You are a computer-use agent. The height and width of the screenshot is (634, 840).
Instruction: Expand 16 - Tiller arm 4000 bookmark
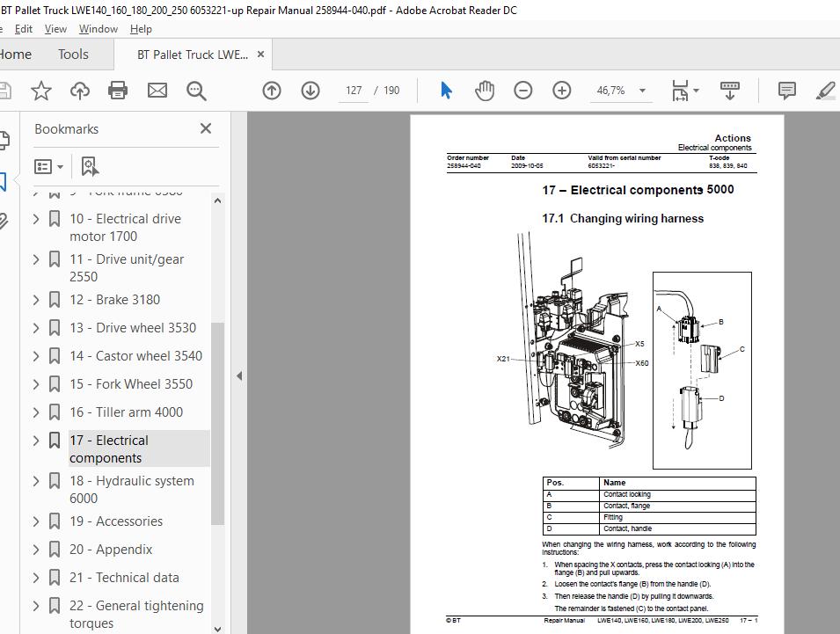[x=36, y=412]
